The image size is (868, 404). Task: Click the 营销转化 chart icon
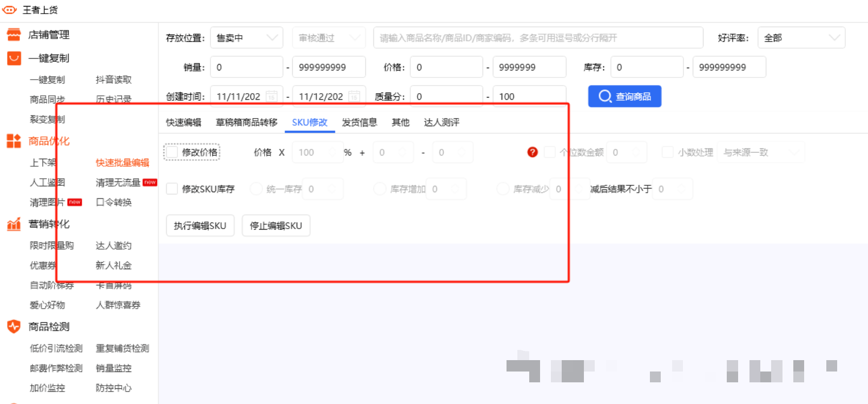14,224
